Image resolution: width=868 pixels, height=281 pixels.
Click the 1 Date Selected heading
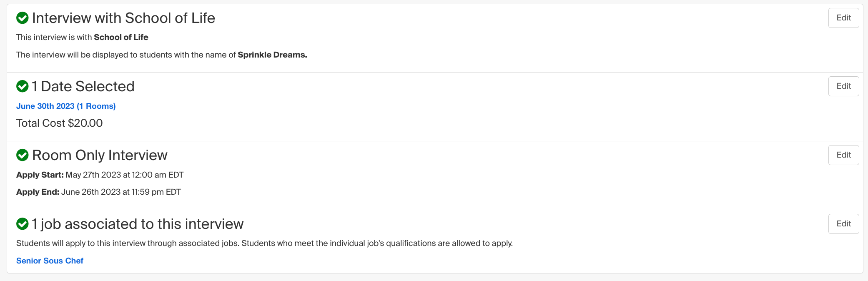click(x=83, y=86)
